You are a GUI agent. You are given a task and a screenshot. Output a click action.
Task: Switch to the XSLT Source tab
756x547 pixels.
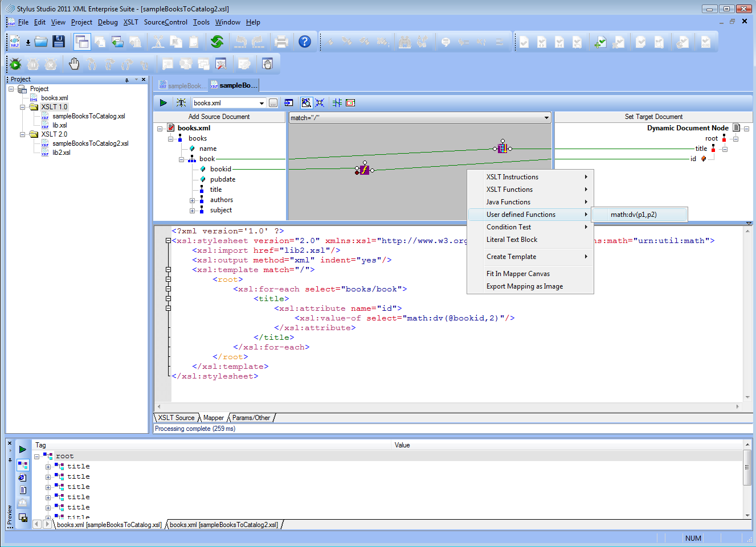176,418
